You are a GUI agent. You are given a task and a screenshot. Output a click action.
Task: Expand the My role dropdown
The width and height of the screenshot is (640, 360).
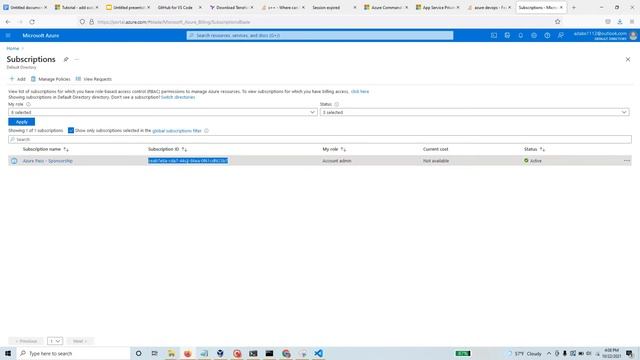[162, 112]
